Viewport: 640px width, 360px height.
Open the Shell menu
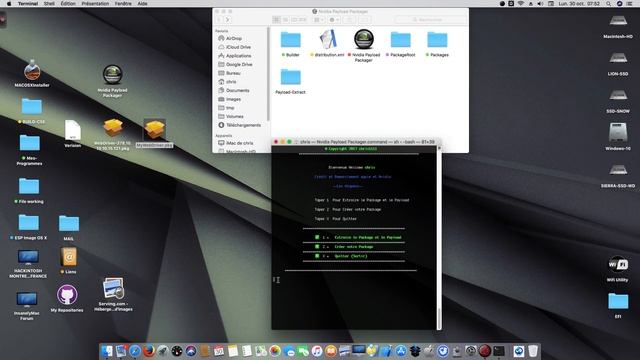point(49,3)
